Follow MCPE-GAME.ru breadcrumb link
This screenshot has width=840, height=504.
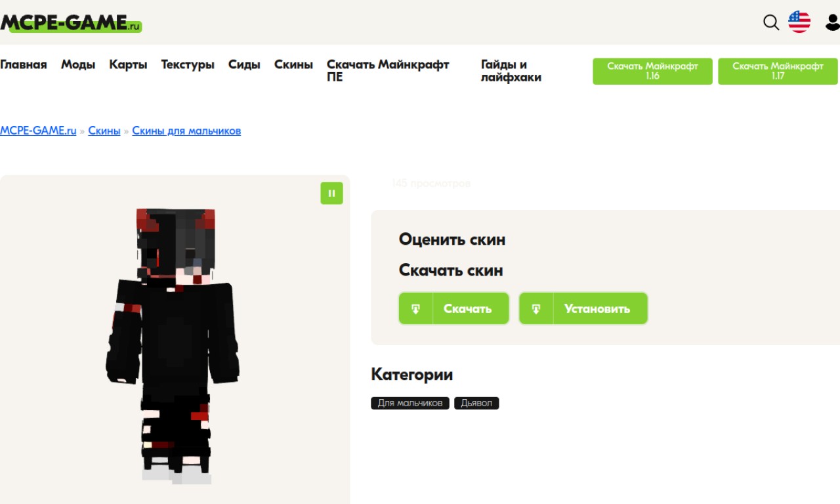click(x=38, y=131)
